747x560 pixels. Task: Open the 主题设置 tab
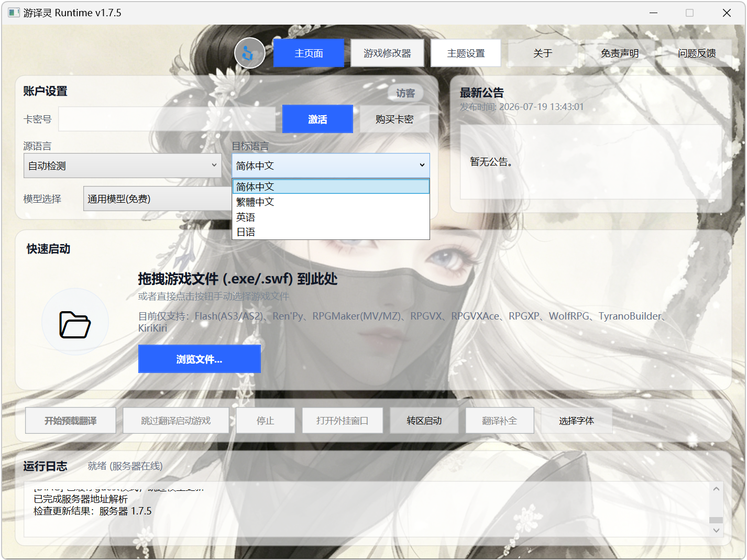[466, 53]
